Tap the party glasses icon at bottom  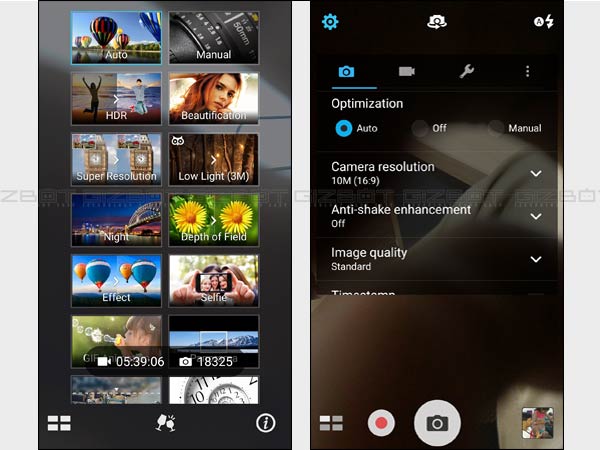pos(166,423)
